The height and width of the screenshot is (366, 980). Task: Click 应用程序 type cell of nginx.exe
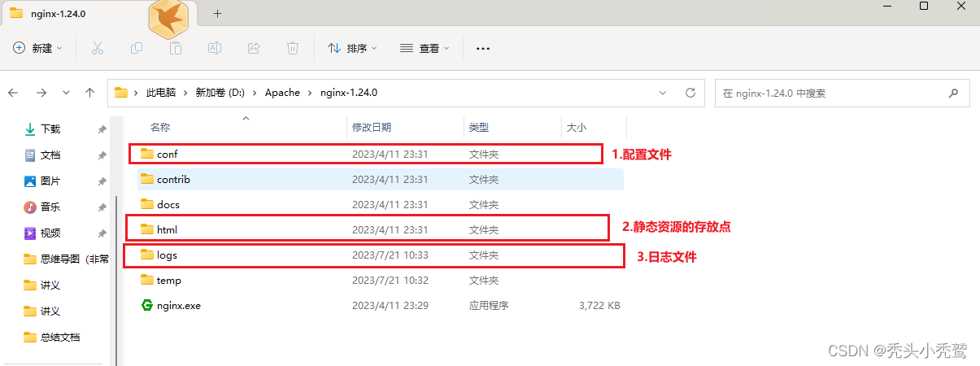pyautogui.click(x=489, y=306)
